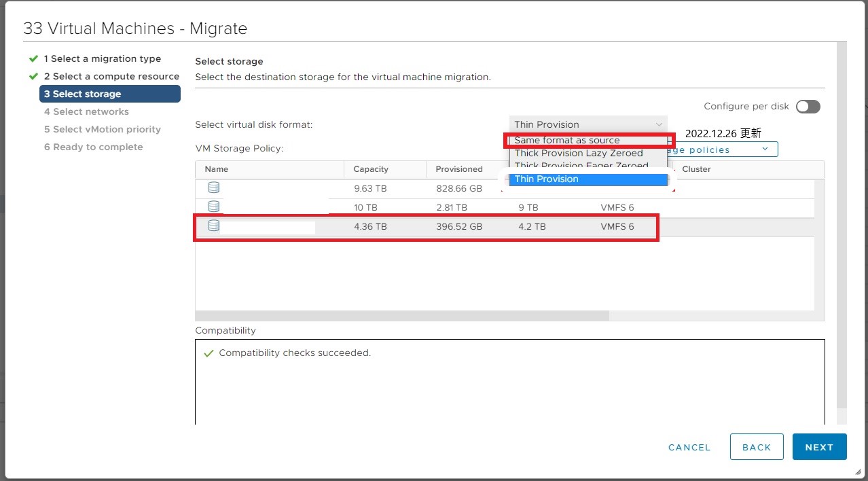Go to step 1 Select a migration type
This screenshot has height=481, width=868.
point(103,58)
